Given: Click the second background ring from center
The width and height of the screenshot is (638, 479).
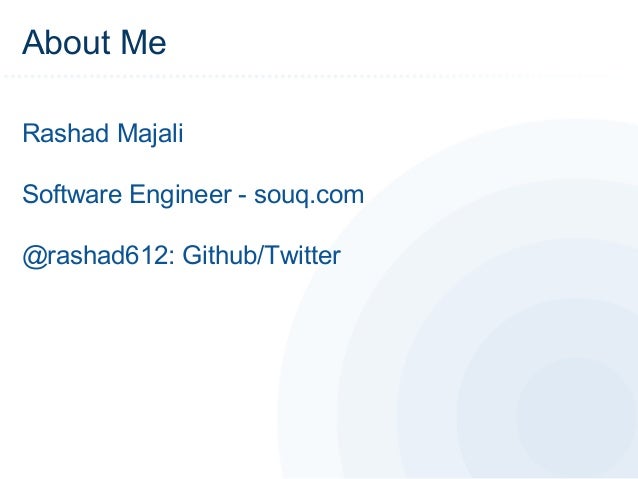Looking at the screenshot, I should coord(488,407).
